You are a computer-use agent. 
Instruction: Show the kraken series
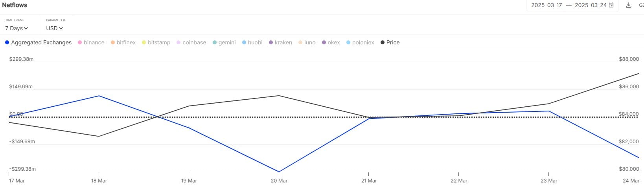point(280,42)
